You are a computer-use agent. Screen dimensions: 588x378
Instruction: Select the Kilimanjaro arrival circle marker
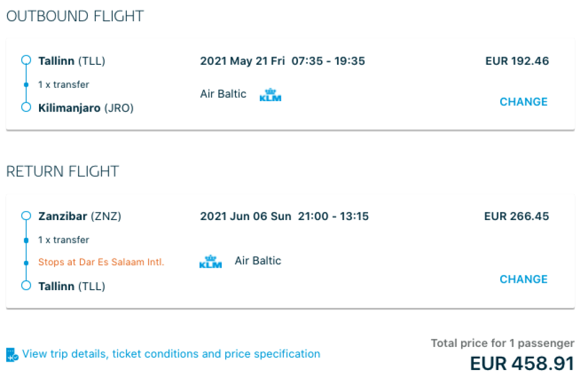25,107
